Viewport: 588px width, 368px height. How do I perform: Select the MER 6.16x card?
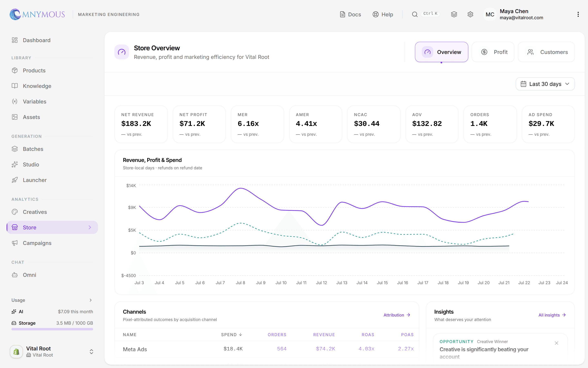[x=257, y=124]
